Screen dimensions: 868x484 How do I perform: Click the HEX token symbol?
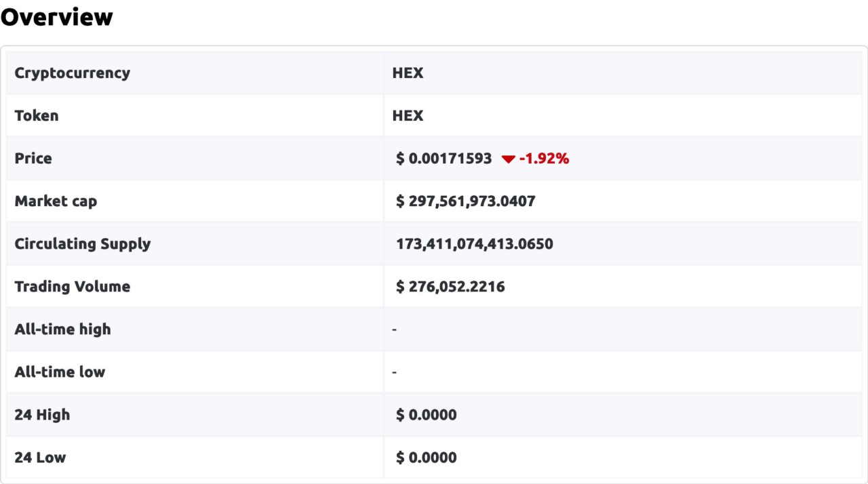[x=407, y=115]
